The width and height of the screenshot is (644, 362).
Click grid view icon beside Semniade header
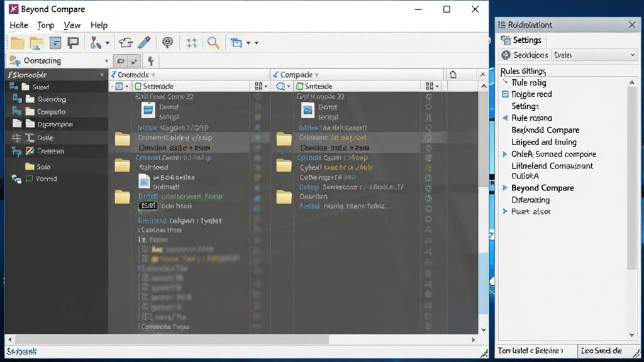pyautogui.click(x=258, y=86)
